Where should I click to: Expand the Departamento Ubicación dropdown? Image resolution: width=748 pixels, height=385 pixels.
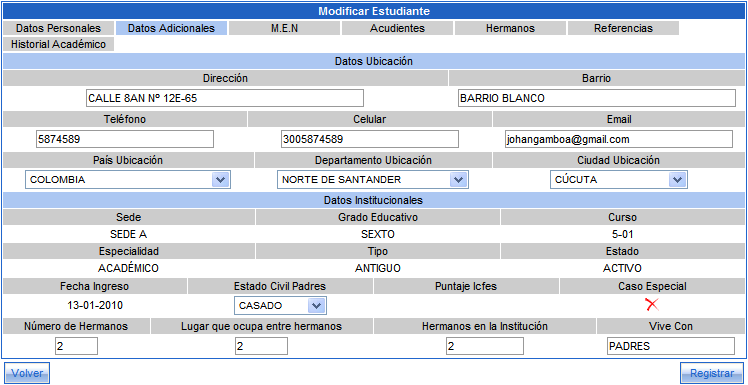(x=373, y=180)
